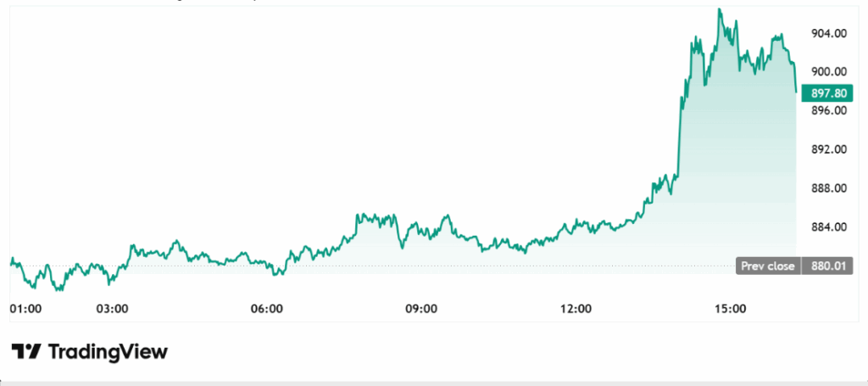Click the Prev close label
The height and width of the screenshot is (386, 868).
(x=767, y=266)
